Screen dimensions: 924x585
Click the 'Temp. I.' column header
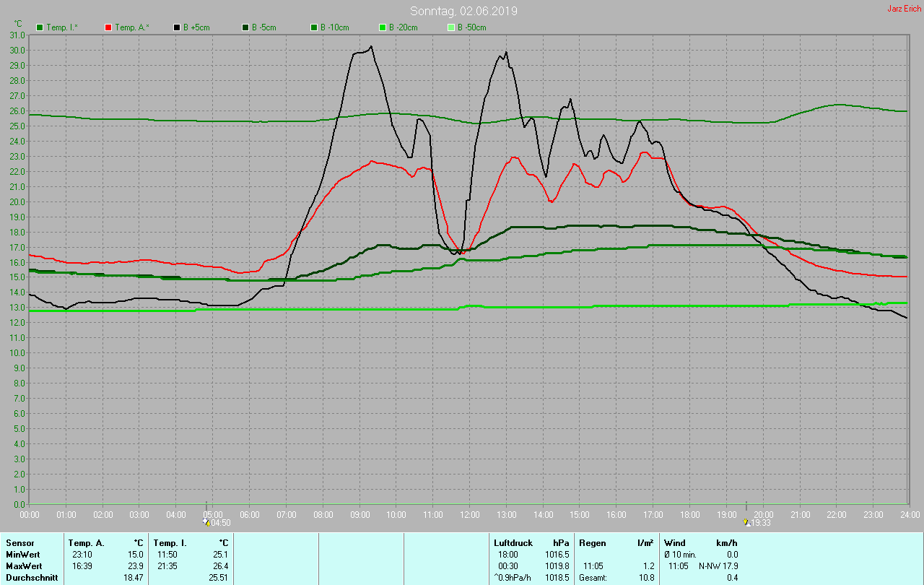pos(170,542)
